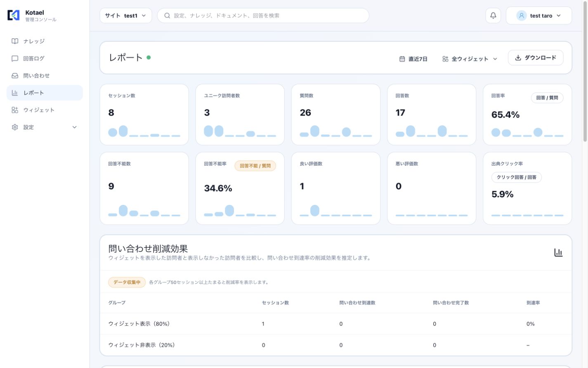Screen dimensions: 588x368
Task: Click the 34.6% 回答不能率 value
Action: point(218,188)
